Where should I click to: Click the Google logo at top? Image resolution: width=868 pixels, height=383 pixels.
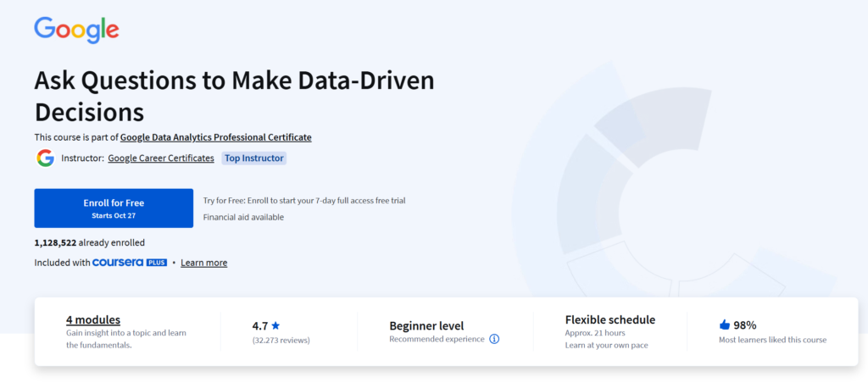tap(76, 31)
